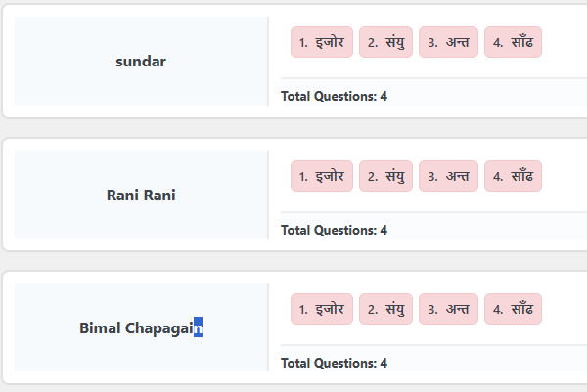Select question 3 अन्त for Rani Rani
The height and width of the screenshot is (392, 587).
click(448, 176)
